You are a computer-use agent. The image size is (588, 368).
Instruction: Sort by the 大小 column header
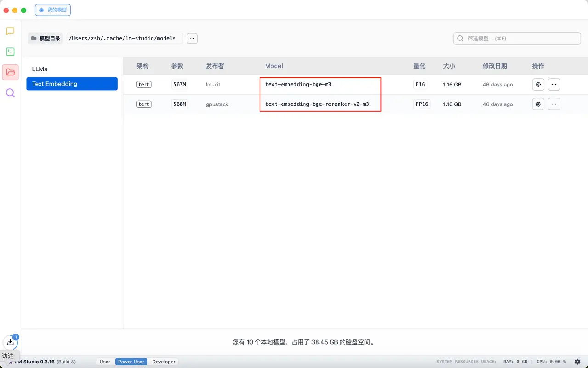[449, 66]
